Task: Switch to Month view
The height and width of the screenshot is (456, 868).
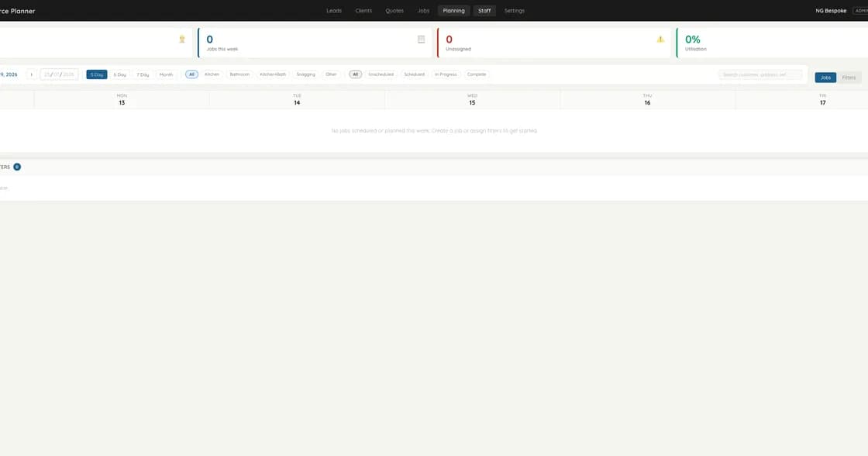Action: 166,74
